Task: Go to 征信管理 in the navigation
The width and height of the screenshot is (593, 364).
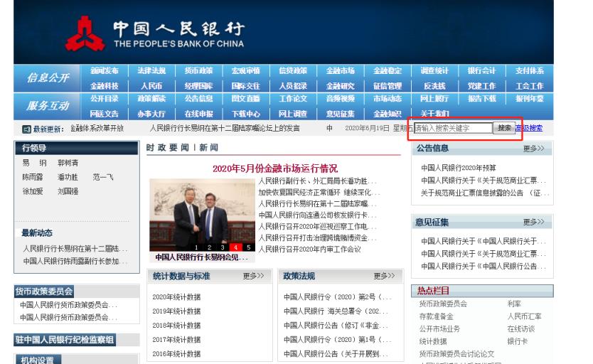Action: (x=388, y=86)
